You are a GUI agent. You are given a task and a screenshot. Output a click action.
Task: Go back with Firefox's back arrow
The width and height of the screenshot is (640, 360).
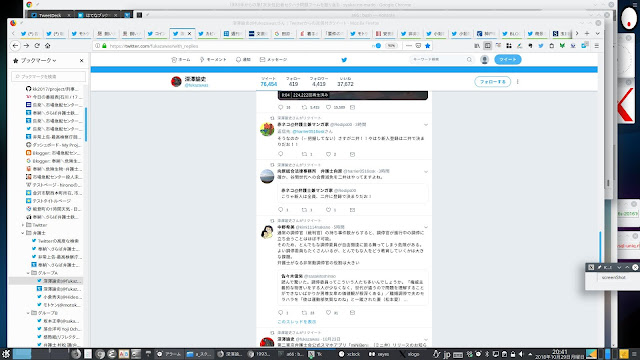pyautogui.click(x=15, y=46)
